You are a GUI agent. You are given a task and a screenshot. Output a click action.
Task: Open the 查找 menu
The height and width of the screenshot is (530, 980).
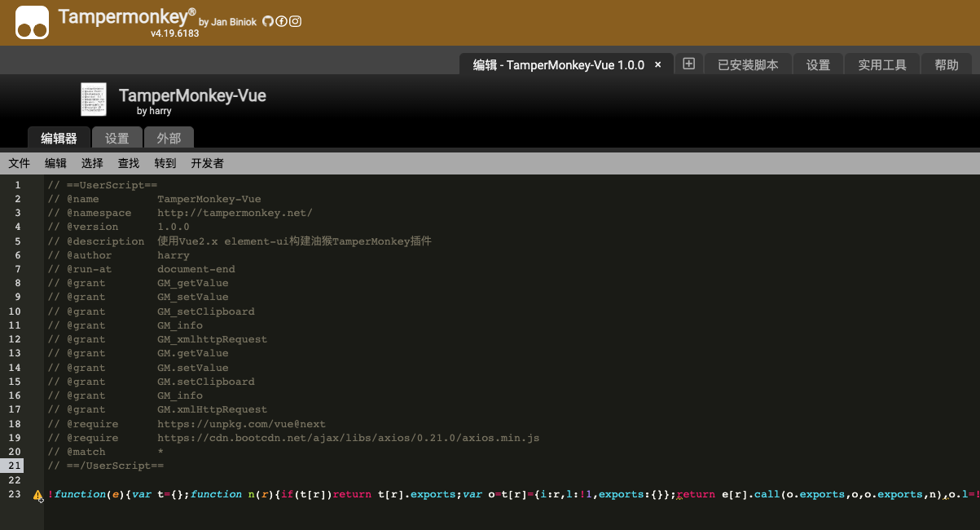click(129, 163)
